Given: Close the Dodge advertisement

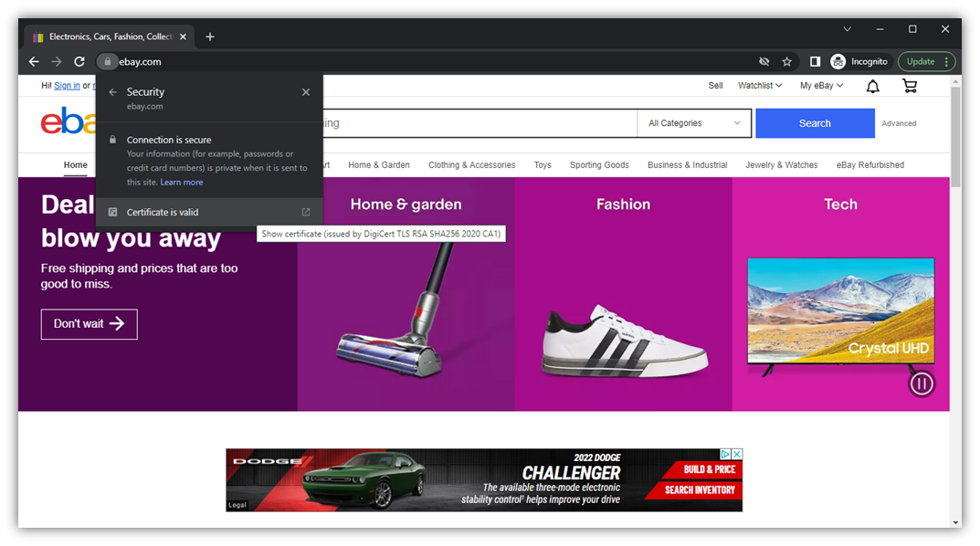Looking at the screenshot, I should tap(737, 454).
